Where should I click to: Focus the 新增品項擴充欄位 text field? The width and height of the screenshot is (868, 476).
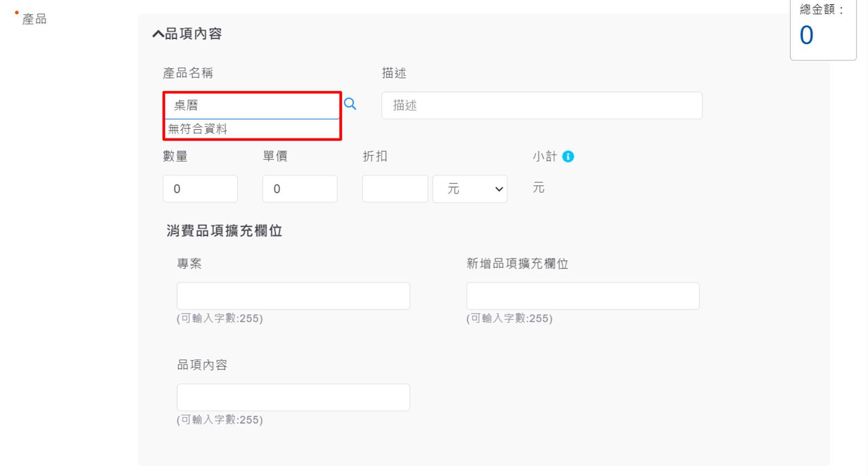[582, 296]
